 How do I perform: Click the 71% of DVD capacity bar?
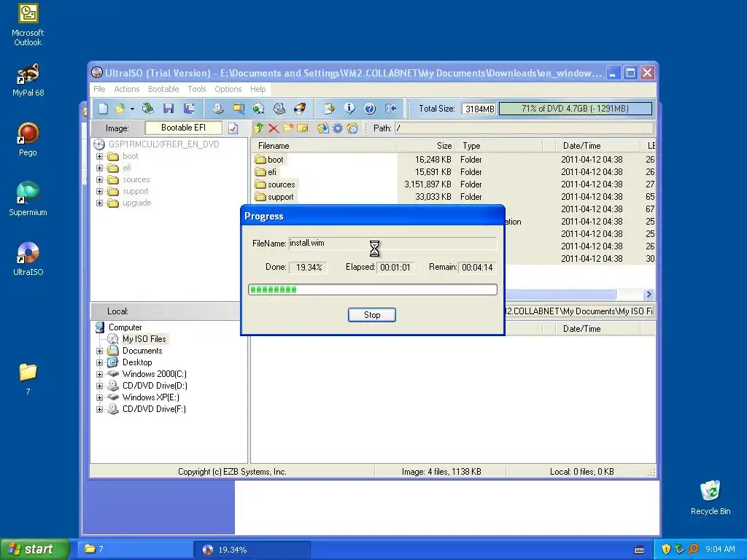coord(575,109)
